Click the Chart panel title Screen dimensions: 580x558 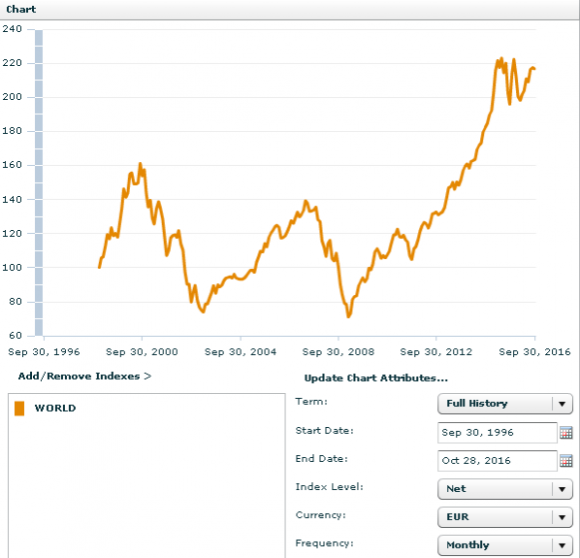point(21,9)
